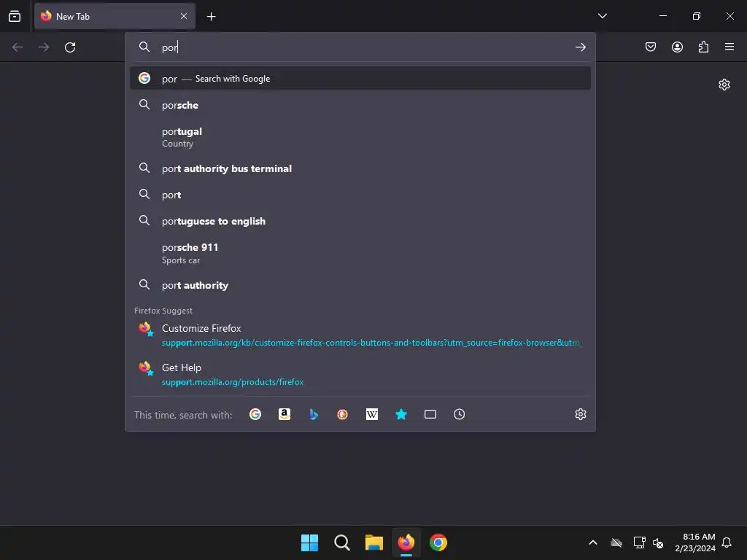This screenshot has width=747, height=560.
Task: Search this time with DuckDuckGo
Action: point(343,414)
